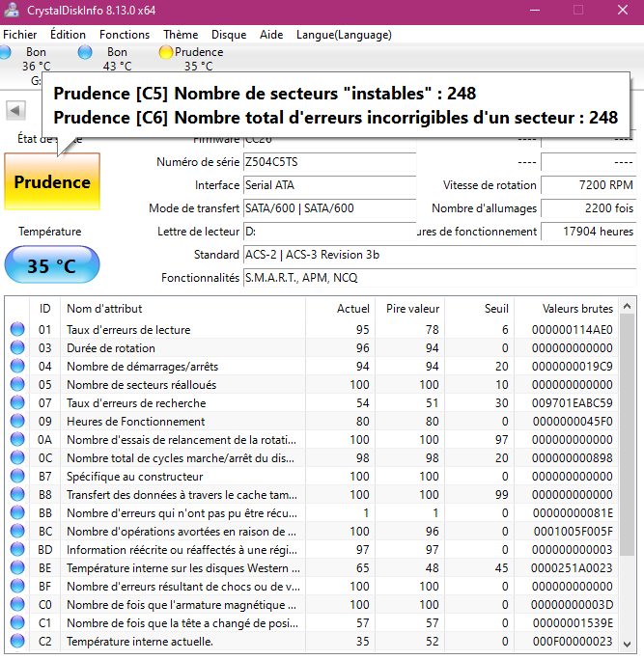Click the 35 °C temperature button
The image size is (644, 660).
click(51, 265)
